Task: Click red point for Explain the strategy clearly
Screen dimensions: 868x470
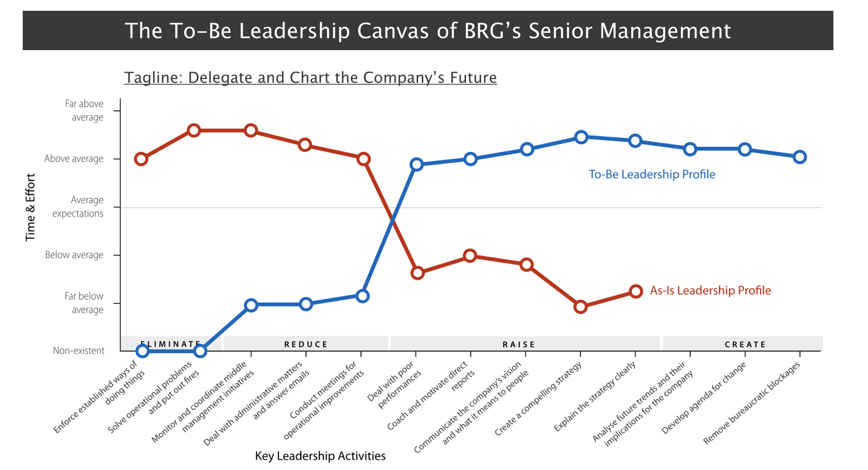Action: point(636,292)
